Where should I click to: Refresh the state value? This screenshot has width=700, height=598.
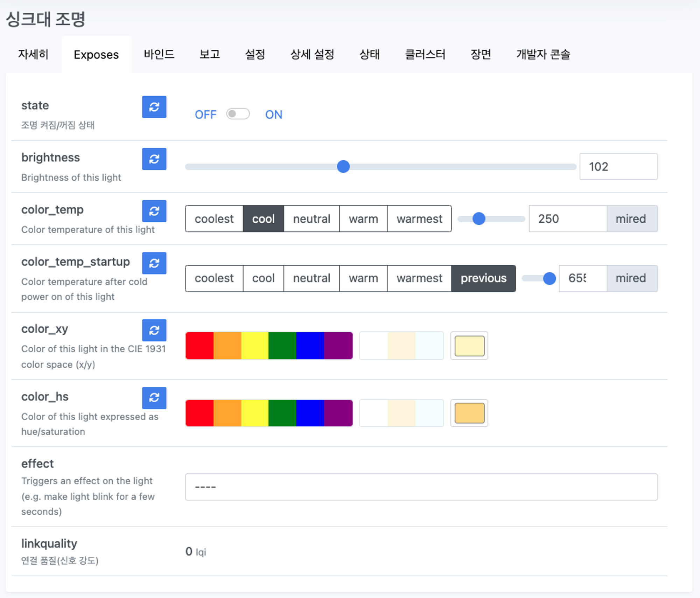tap(154, 107)
